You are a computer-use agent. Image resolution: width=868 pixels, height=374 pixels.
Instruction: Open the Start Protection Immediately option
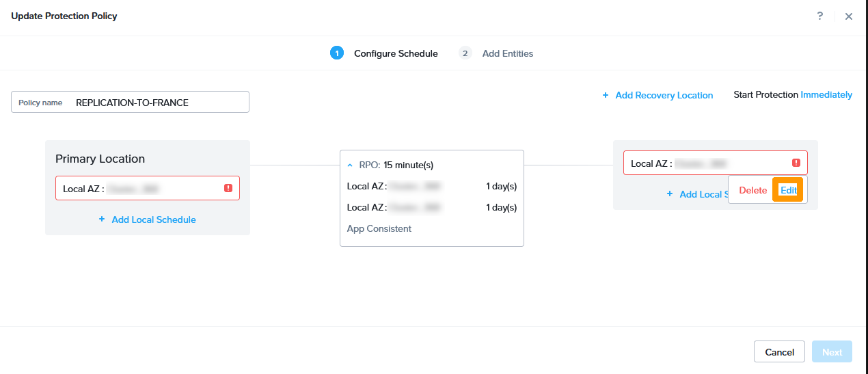click(826, 95)
